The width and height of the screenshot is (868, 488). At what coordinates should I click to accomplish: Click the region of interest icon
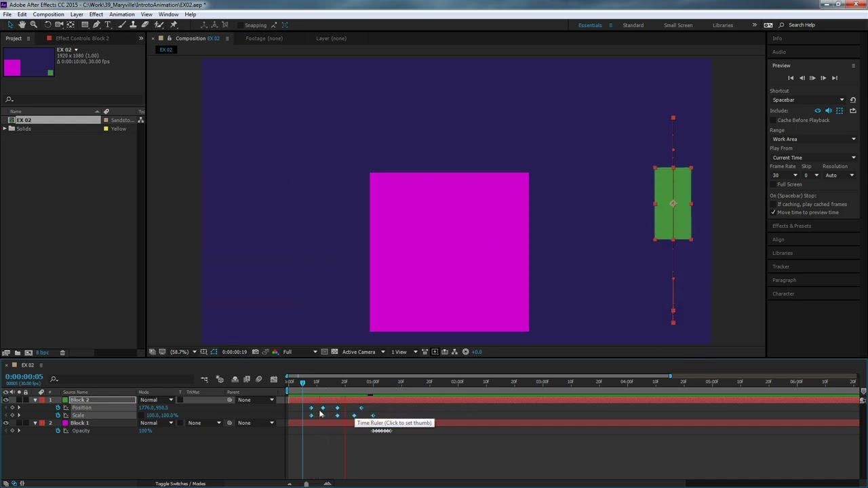325,352
